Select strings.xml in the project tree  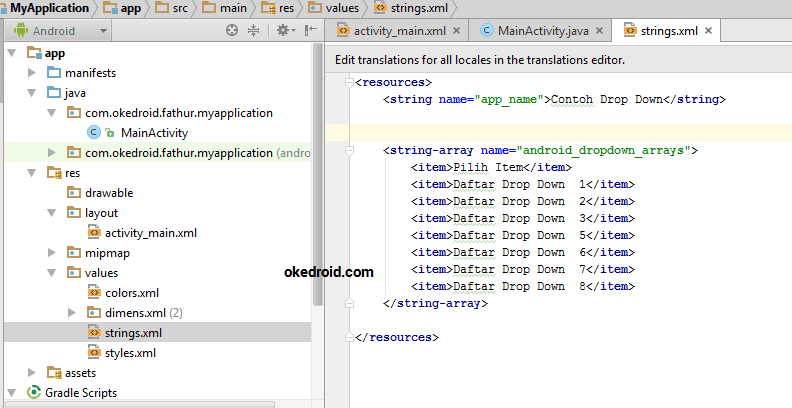click(x=133, y=333)
